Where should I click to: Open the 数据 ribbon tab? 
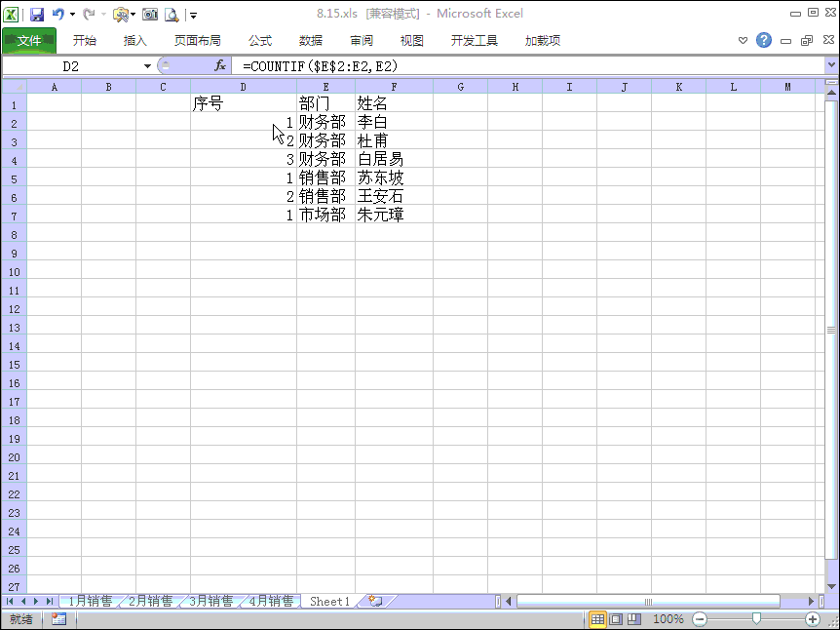coord(311,41)
